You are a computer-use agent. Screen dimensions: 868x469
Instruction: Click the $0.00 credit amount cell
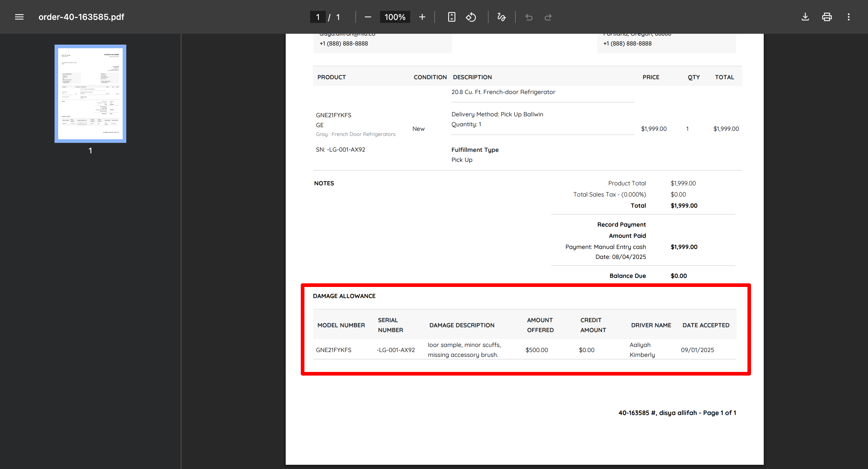[586, 350]
